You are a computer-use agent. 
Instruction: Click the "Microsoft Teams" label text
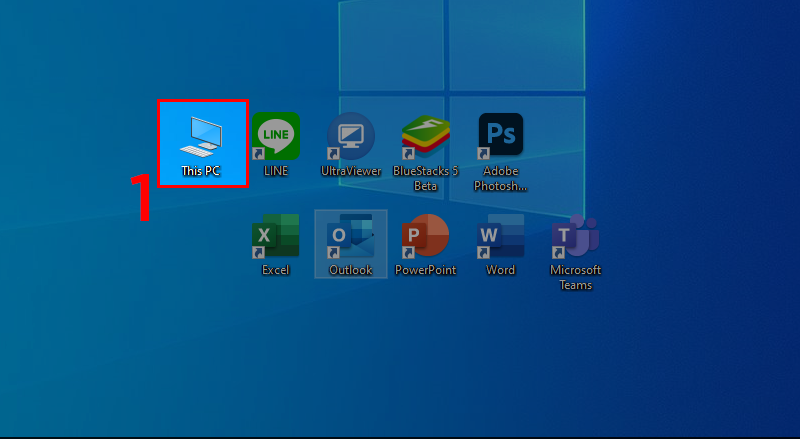[x=576, y=277]
